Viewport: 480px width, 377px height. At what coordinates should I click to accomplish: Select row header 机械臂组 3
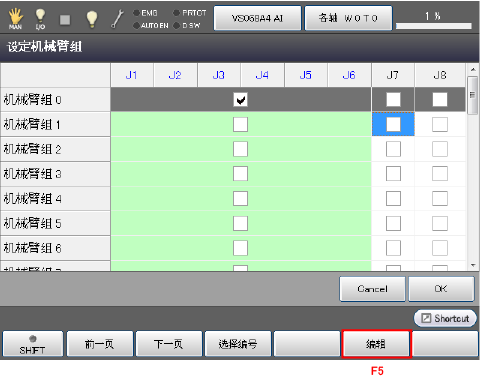pos(55,174)
